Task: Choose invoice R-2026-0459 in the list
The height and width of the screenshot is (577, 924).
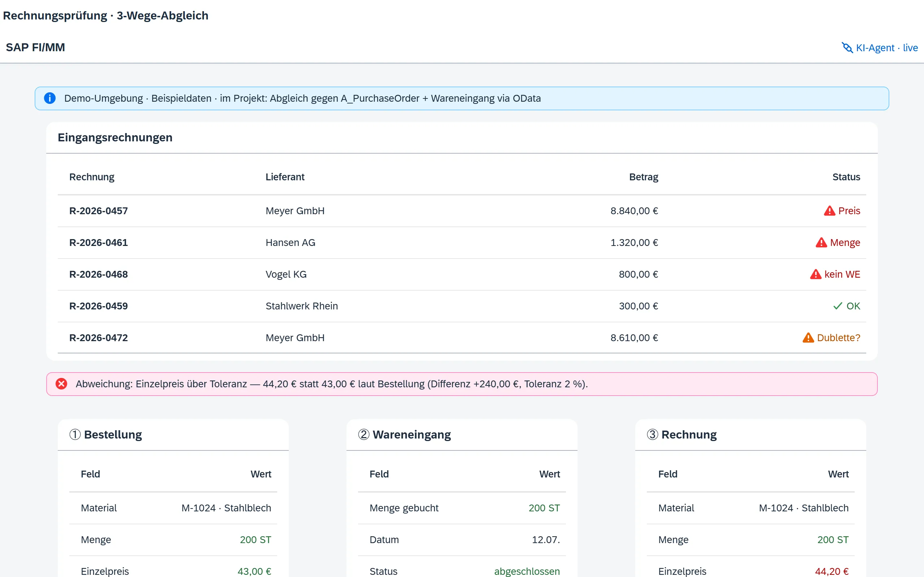Action: point(462,306)
